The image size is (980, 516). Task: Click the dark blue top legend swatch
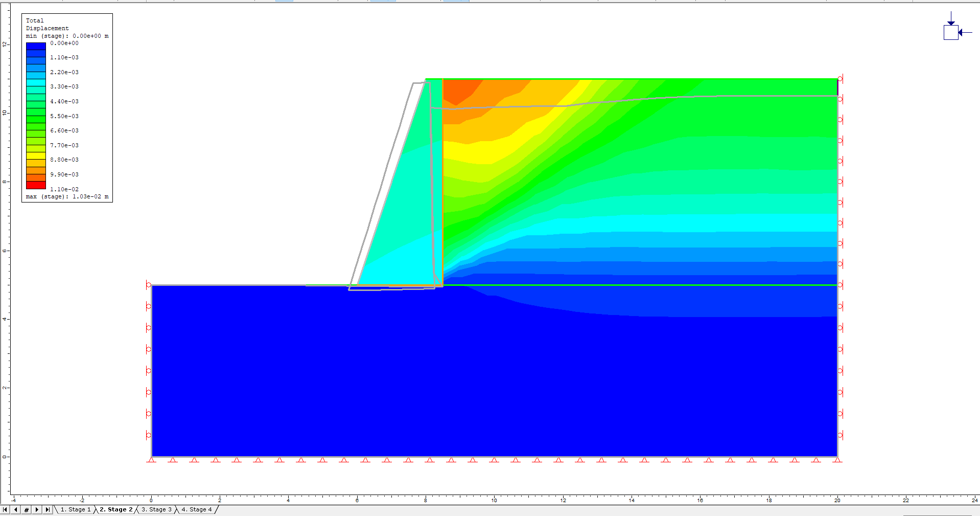[36, 46]
